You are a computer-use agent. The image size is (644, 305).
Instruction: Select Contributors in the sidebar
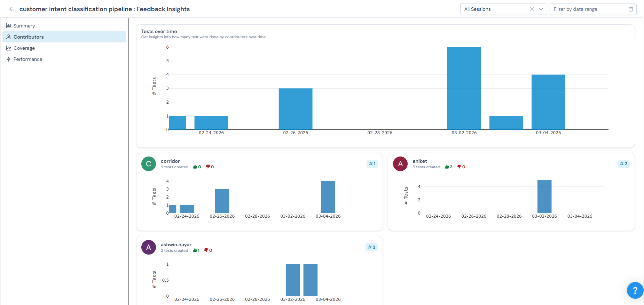coord(29,37)
